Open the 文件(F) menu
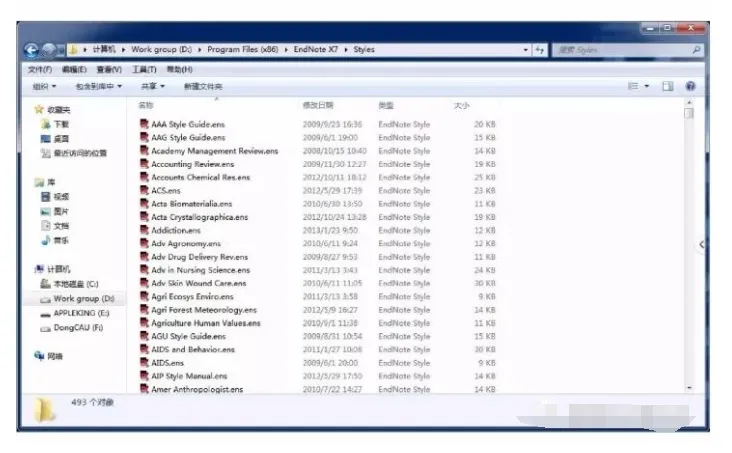The height and width of the screenshot is (453, 732). point(40,70)
